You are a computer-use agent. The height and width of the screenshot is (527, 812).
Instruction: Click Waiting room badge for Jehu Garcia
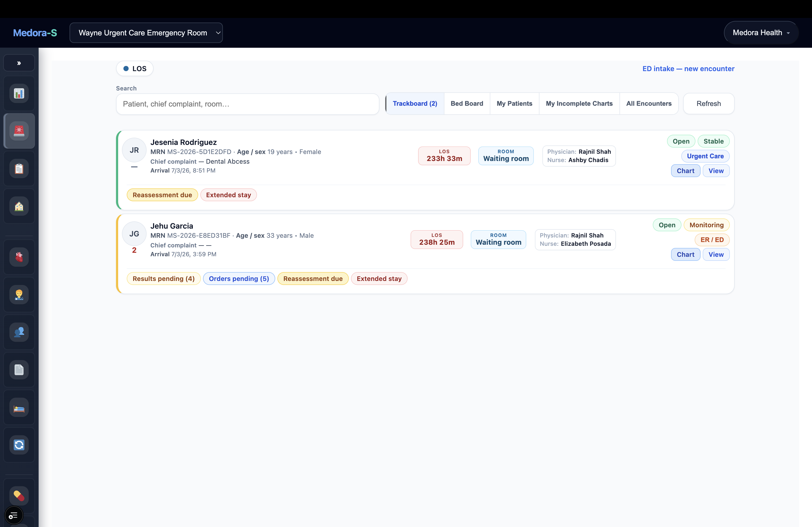pos(498,240)
